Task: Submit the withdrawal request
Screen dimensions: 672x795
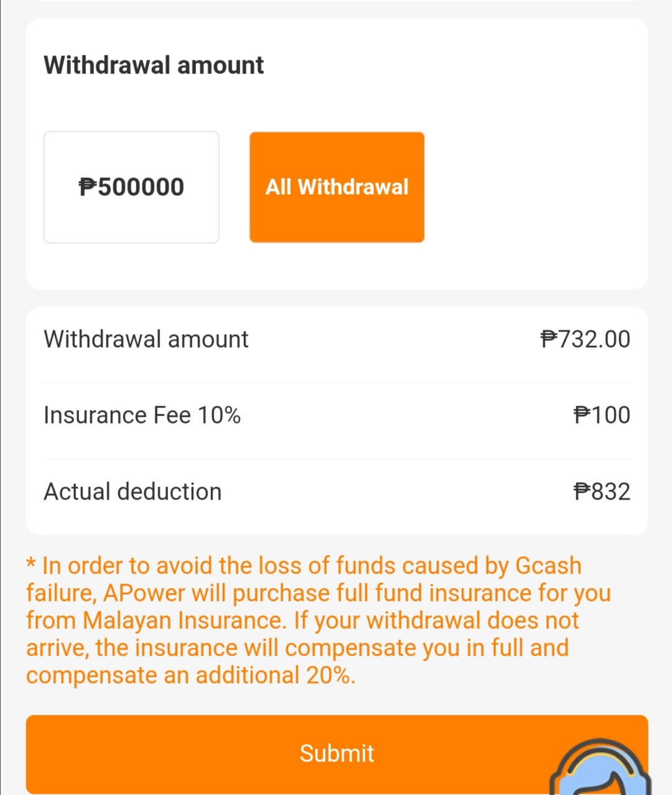Action: click(337, 753)
